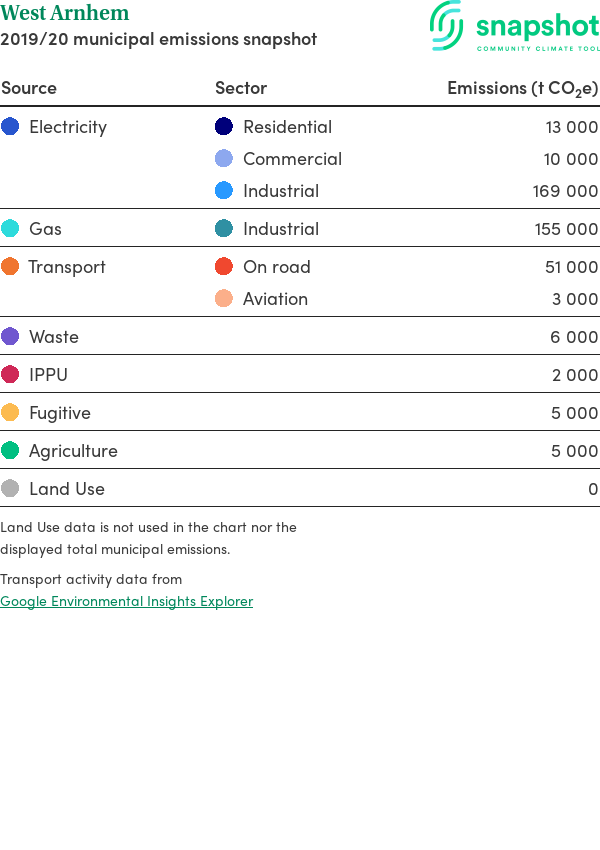Screen dimensions: 600x850
Task: Click the crimson IPPU source dot
Action: tap(10, 374)
